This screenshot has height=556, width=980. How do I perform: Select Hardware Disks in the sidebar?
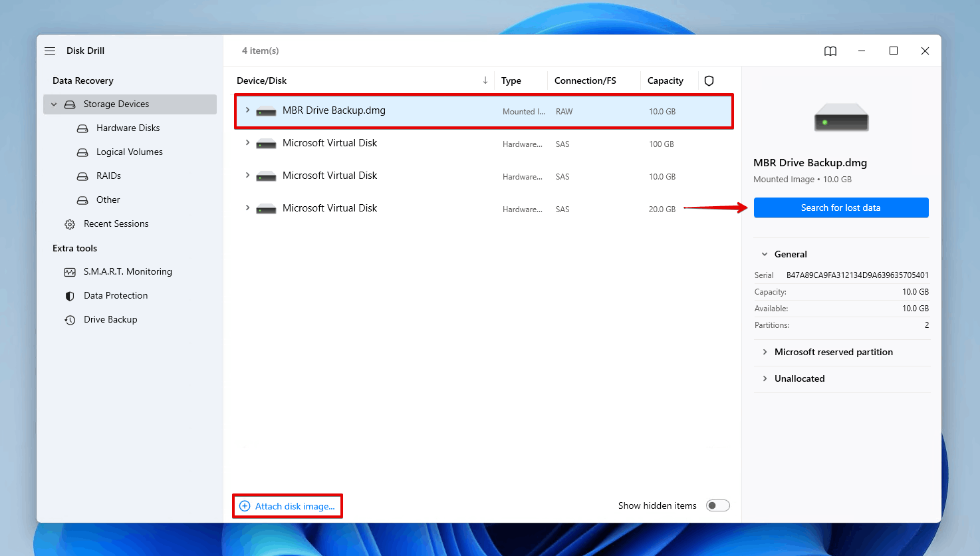pos(130,128)
